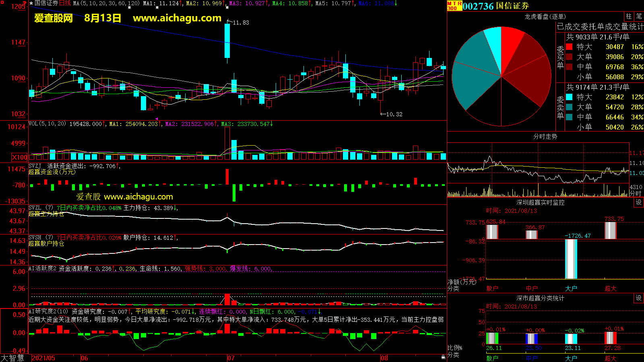This screenshot has height=362, width=644.
Task: Click the star icon before 国信证券 title
Action: click(x=31, y=3)
